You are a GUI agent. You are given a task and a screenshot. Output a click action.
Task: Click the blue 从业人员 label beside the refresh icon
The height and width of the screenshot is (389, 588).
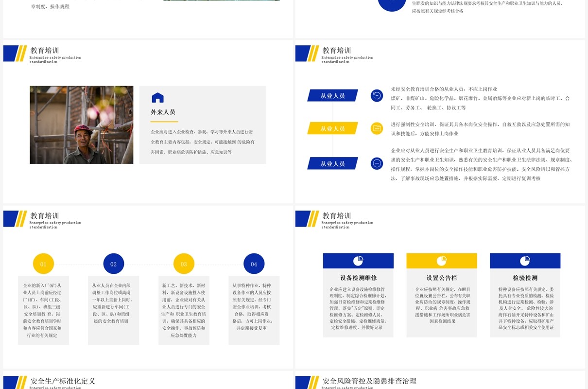pos(332,96)
